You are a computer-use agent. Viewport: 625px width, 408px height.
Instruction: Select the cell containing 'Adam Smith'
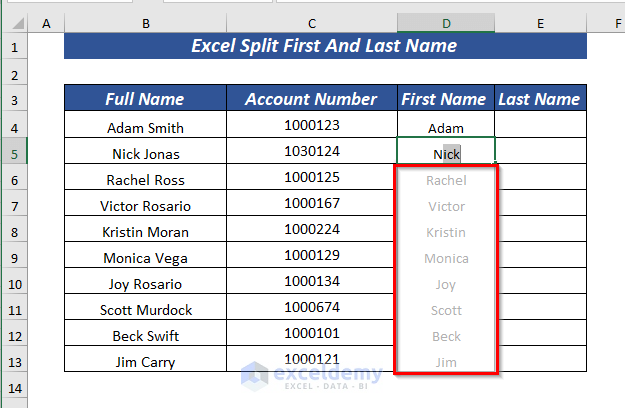tap(146, 127)
